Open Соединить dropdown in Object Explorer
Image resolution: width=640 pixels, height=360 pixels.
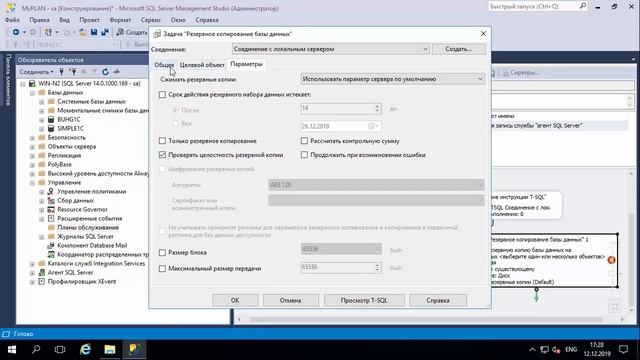(x=36, y=72)
